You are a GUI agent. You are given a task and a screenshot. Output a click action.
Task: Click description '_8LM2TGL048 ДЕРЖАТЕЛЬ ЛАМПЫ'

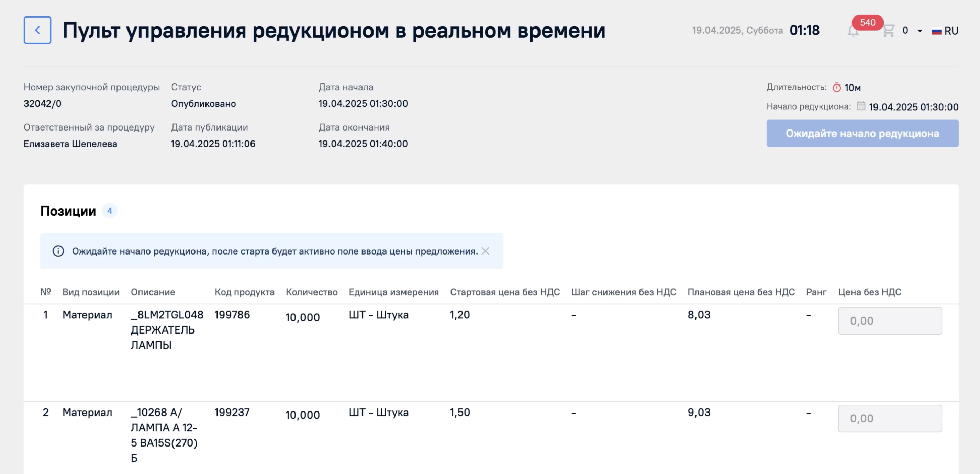pyautogui.click(x=167, y=330)
